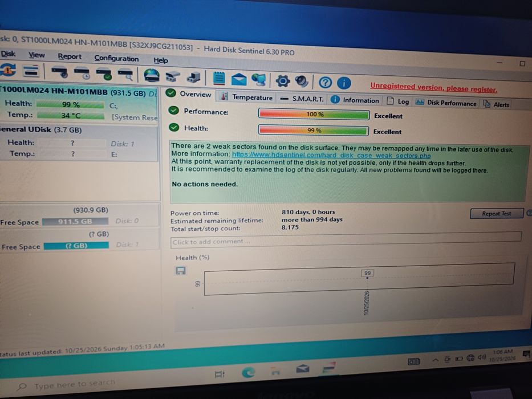This screenshot has height=399, width=532.
Task: Click the first disk test toolbar icon
Action: click(60, 72)
